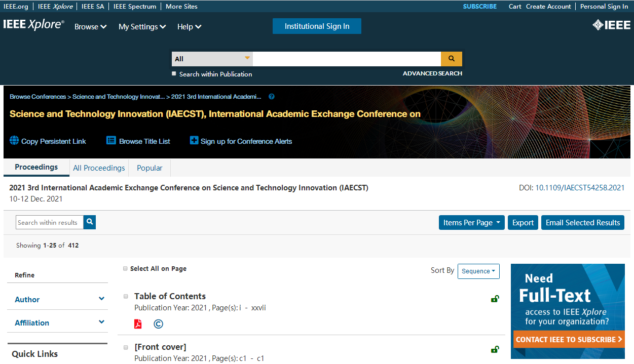This screenshot has width=634, height=364.
Task: Click the 2021 3rd International Academi... breadcrumb
Action: [216, 97]
